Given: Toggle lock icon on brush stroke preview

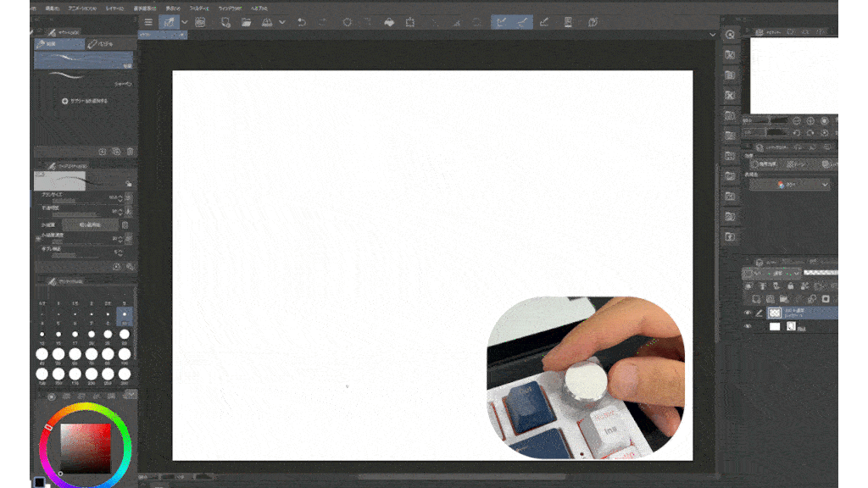Looking at the screenshot, I should point(129,183).
